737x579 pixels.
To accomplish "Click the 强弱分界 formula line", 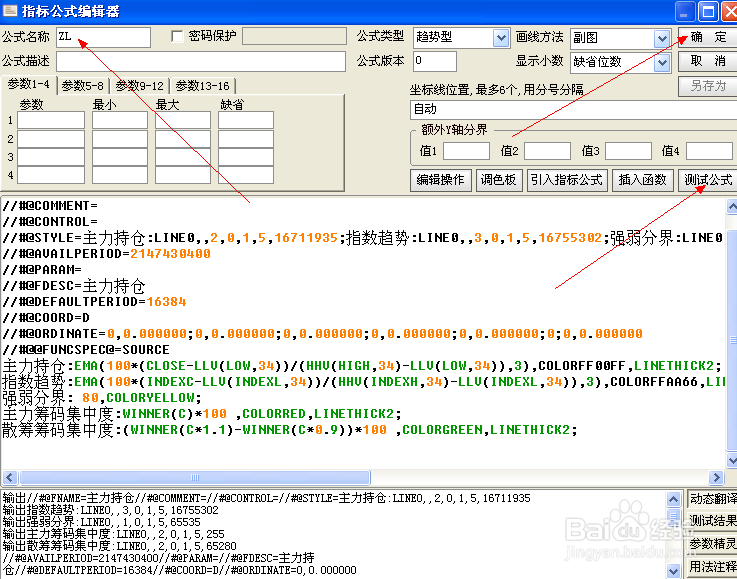I will pyautogui.click(x=102, y=398).
